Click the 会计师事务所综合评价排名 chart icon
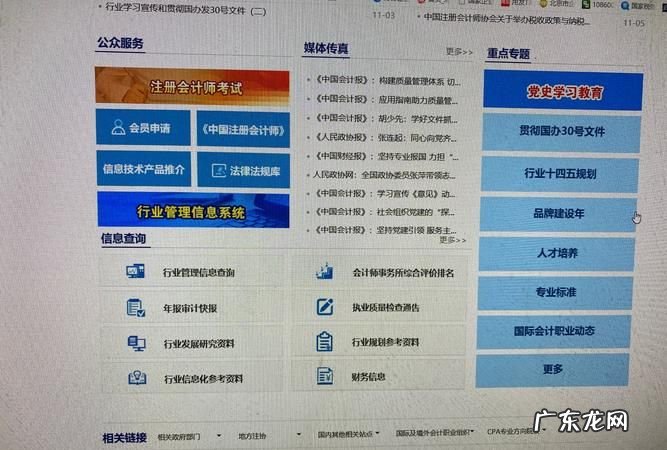 pyautogui.click(x=325, y=271)
